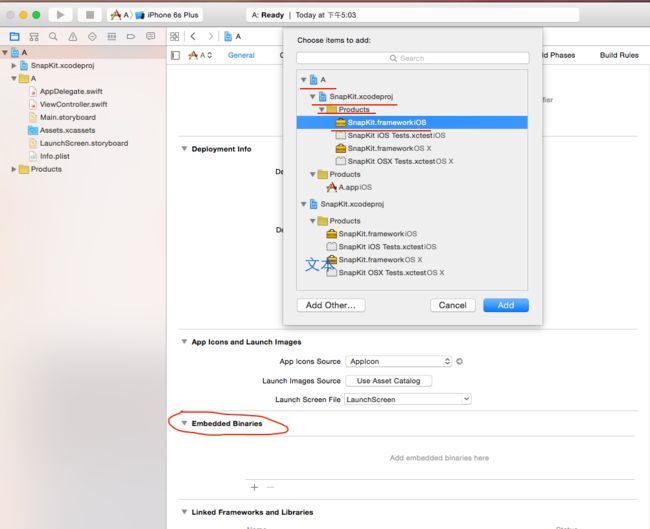Collapse Linked Frameworks and Libraries section
The image size is (650, 529).
coord(184,512)
